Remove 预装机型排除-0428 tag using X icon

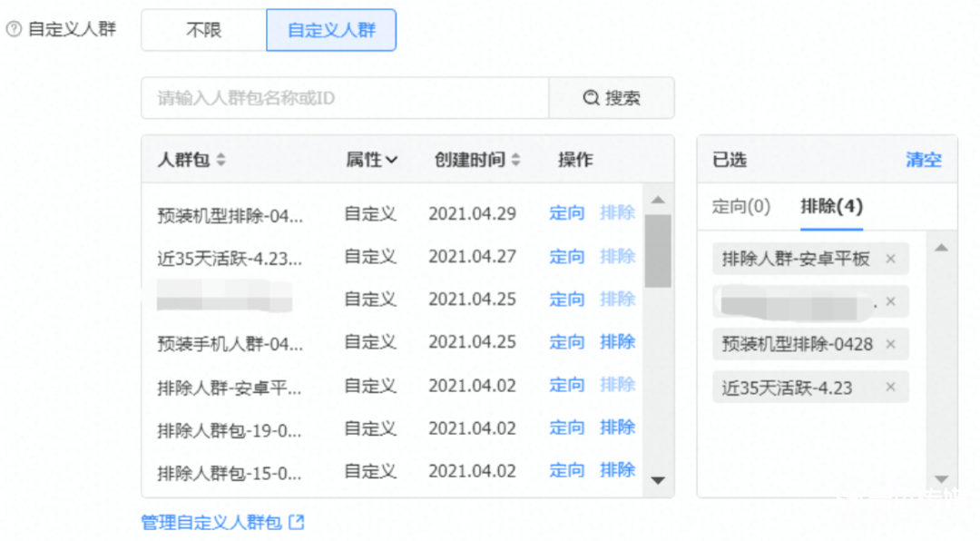890,344
